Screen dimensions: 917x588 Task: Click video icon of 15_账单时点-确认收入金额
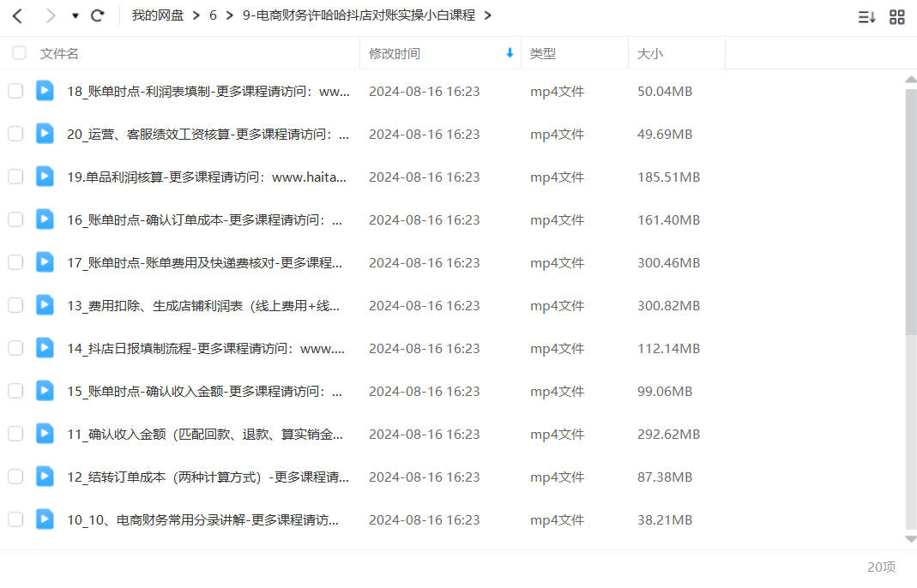pos(45,391)
